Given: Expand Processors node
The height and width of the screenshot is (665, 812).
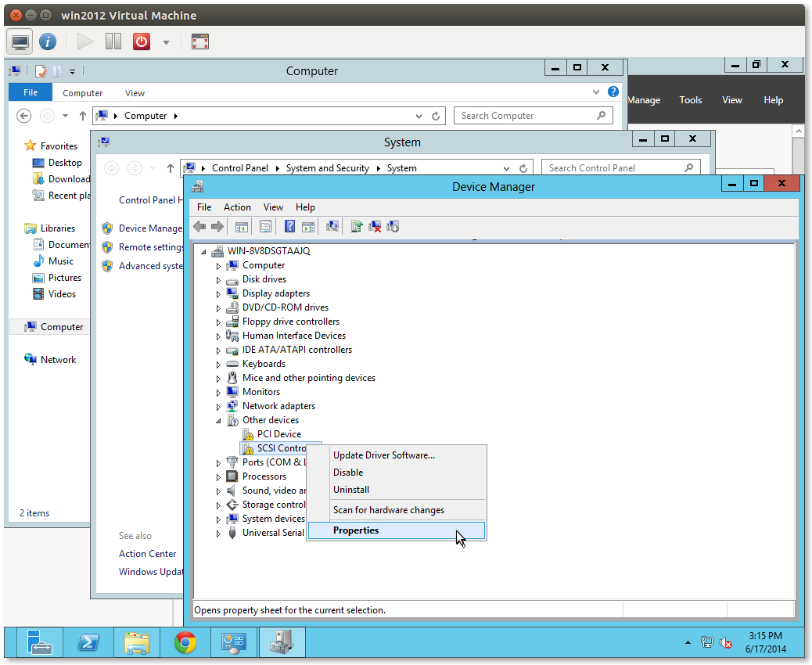Looking at the screenshot, I should 218,477.
